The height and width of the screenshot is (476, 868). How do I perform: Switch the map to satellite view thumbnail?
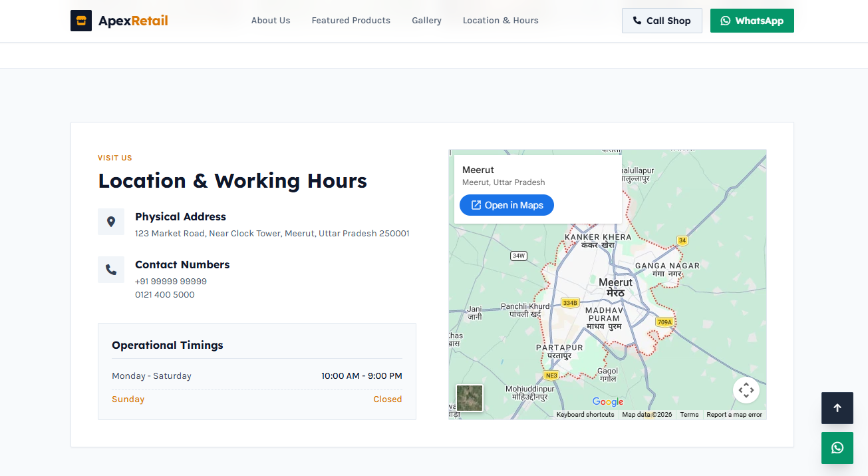tap(470, 398)
